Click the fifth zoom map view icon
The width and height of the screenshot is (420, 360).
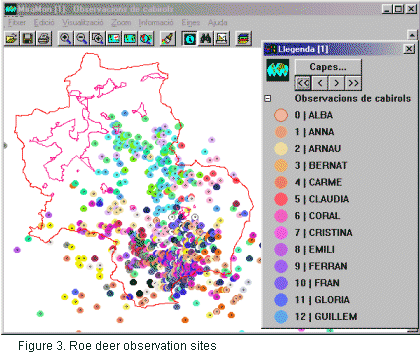tap(130, 39)
